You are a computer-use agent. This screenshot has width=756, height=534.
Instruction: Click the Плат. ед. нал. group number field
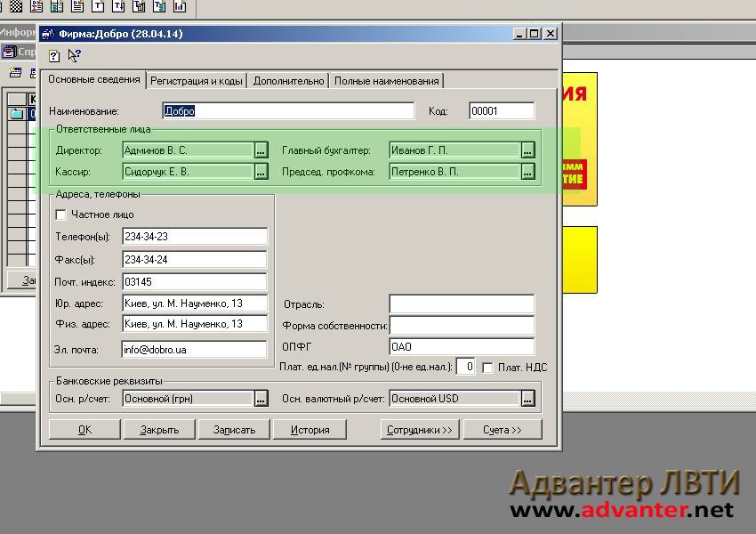(x=466, y=367)
